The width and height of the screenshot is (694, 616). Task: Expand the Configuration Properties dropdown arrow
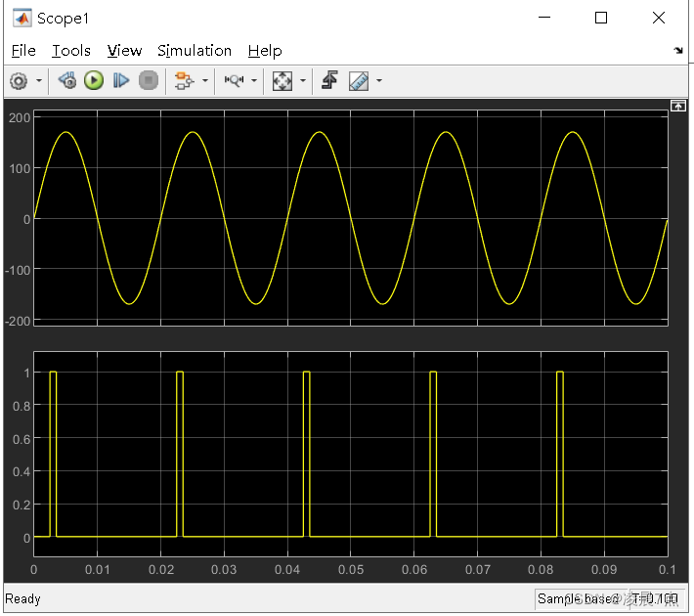tap(39, 81)
